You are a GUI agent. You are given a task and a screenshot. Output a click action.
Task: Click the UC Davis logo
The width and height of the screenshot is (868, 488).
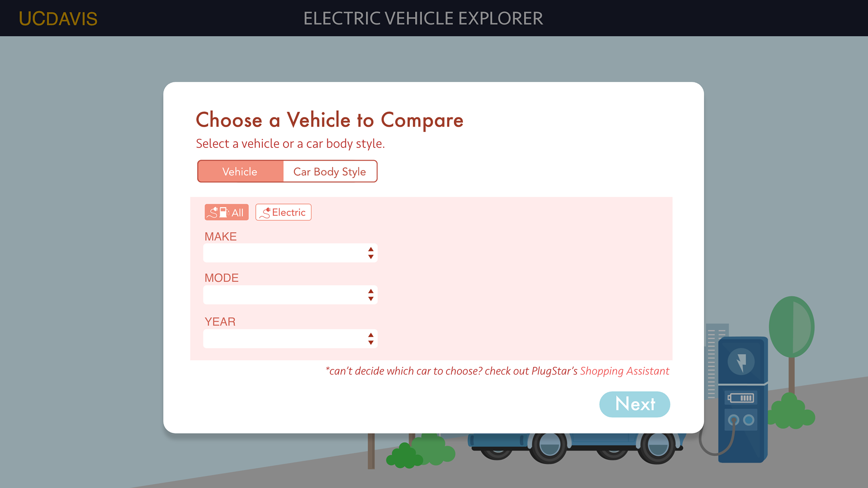(x=58, y=19)
